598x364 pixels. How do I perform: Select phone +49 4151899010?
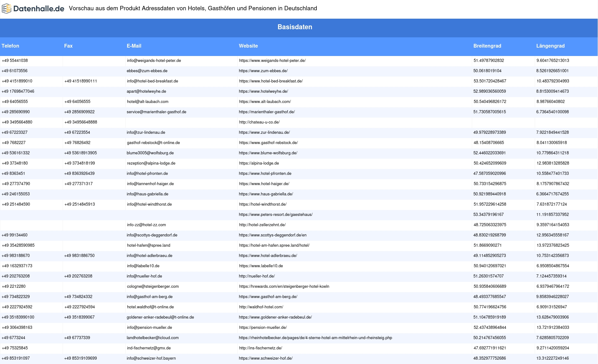pyautogui.click(x=17, y=81)
